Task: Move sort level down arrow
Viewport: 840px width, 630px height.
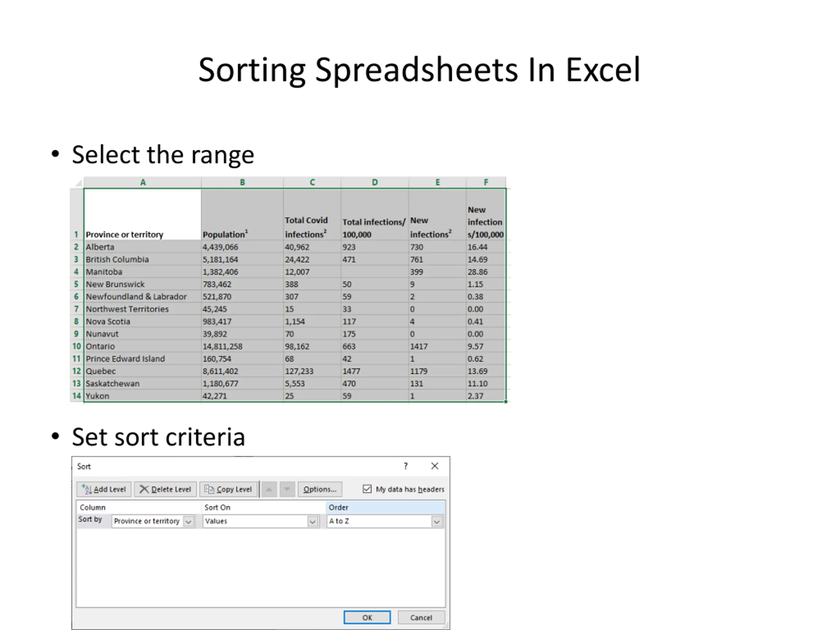Action: tap(287, 489)
